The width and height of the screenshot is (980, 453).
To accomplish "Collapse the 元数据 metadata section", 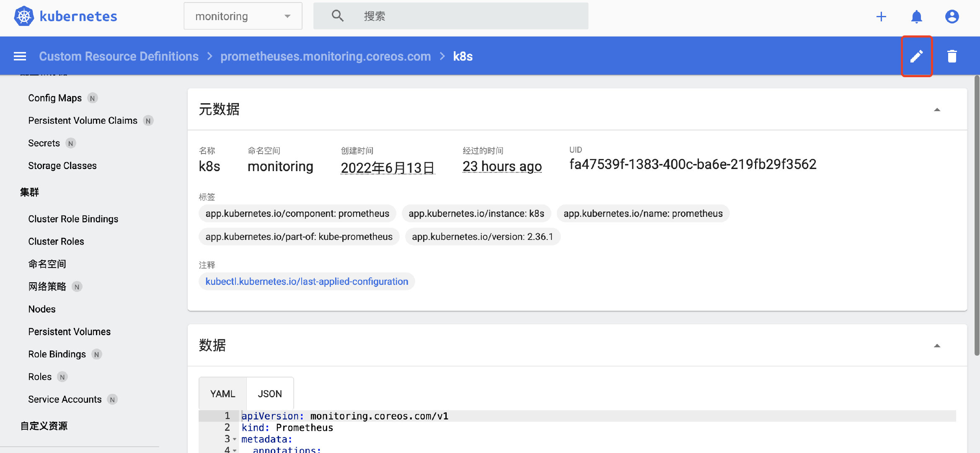I will click(937, 109).
